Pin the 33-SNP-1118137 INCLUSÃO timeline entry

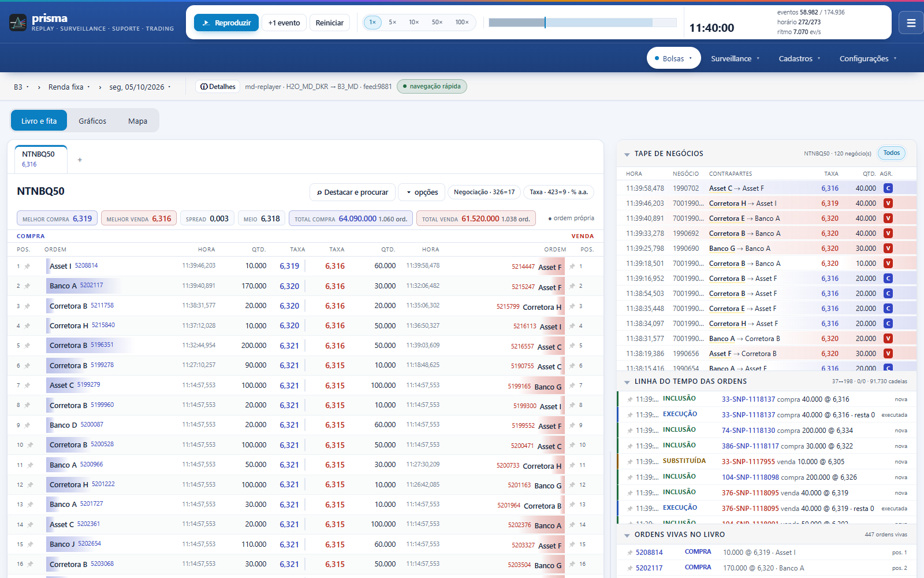(629, 399)
